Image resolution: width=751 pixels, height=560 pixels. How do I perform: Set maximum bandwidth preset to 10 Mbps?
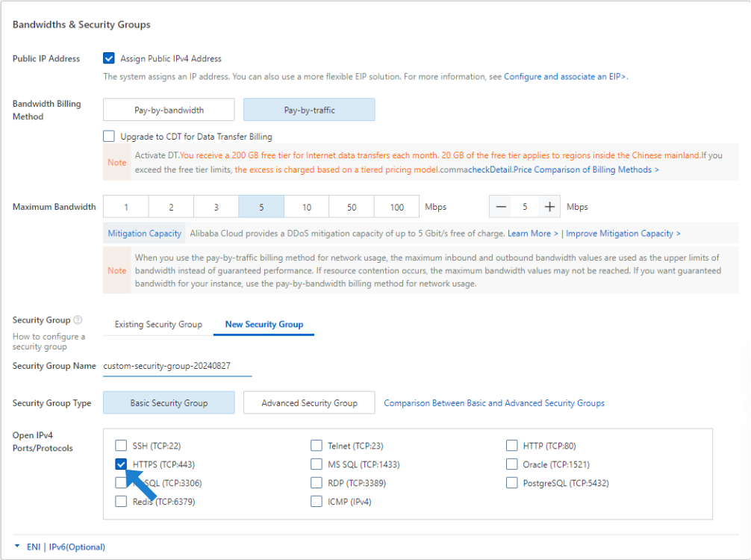[307, 207]
